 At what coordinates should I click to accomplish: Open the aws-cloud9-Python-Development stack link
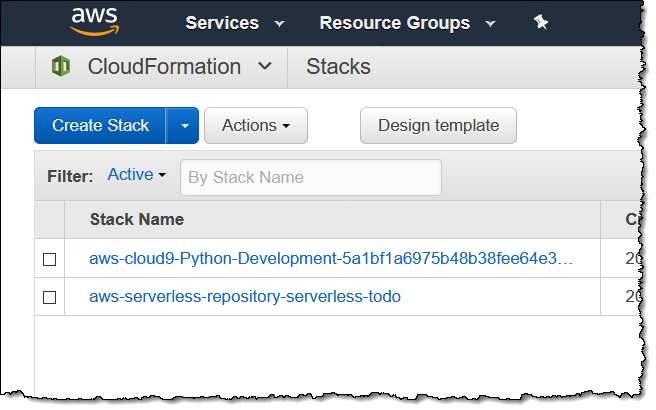(x=331, y=259)
